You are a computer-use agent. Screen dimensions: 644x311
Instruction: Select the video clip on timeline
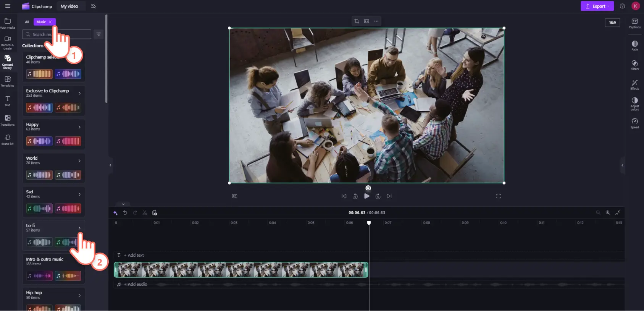(x=241, y=270)
